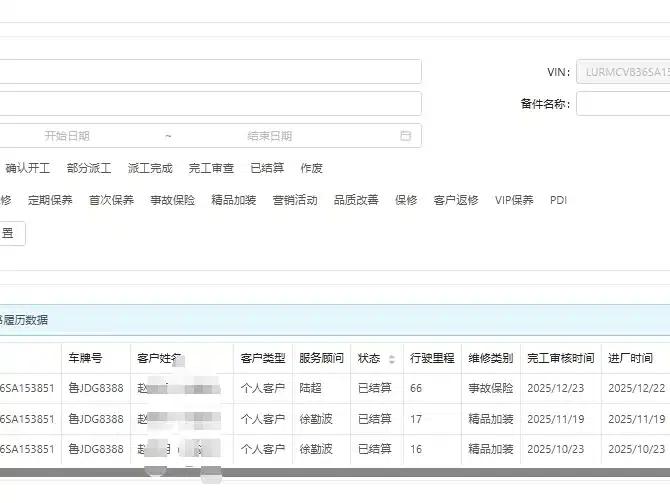
Task: Click plate 鲁JDG8388 in the mileage 66 row
Action: (x=96, y=388)
